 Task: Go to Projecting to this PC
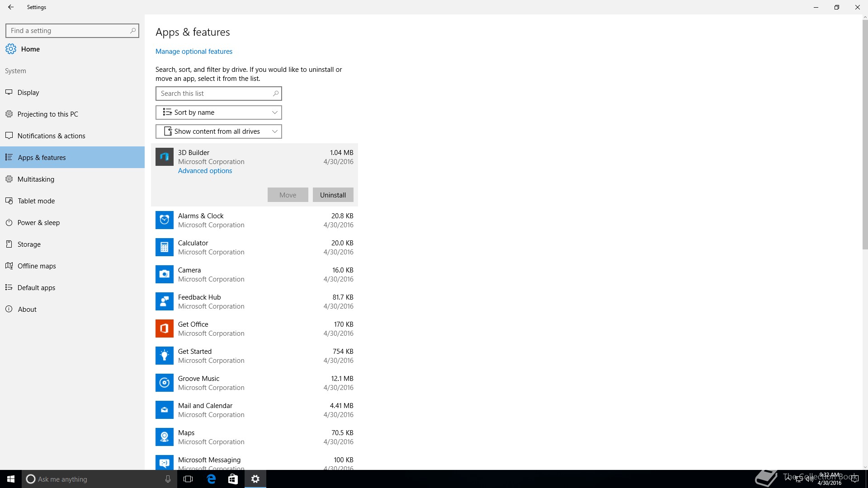click(72, 114)
